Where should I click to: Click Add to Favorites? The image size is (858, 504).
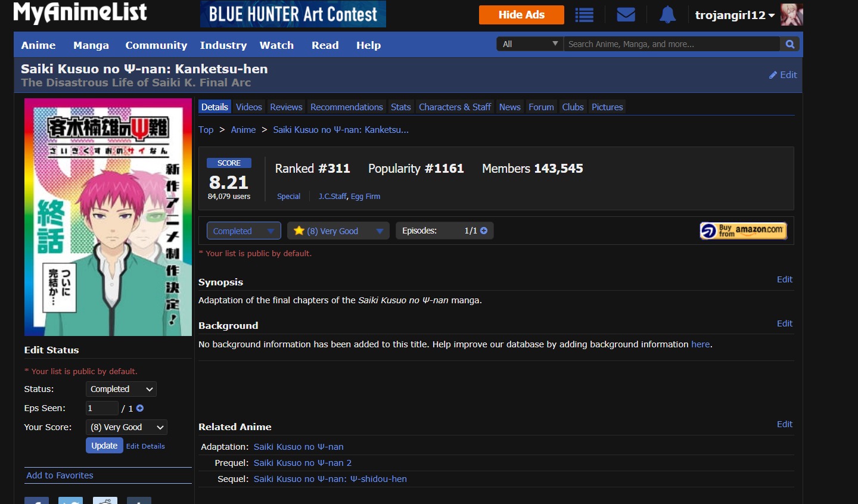pos(60,475)
